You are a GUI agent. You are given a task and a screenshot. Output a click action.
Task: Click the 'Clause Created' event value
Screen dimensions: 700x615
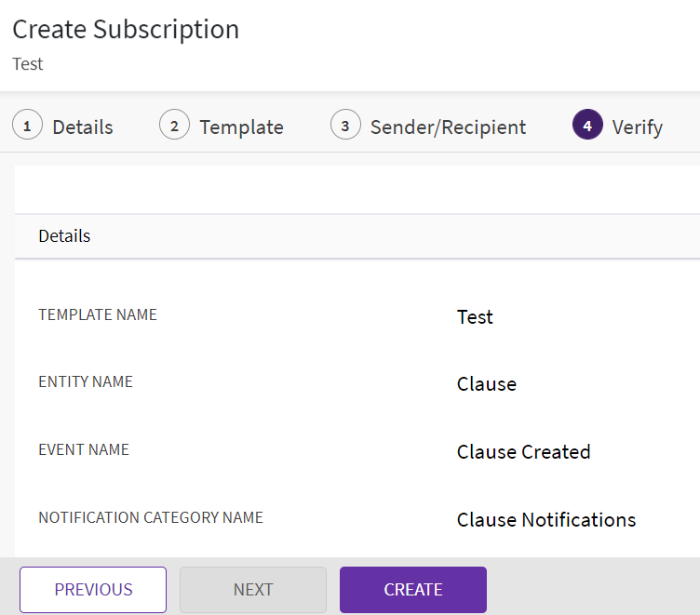tap(523, 452)
